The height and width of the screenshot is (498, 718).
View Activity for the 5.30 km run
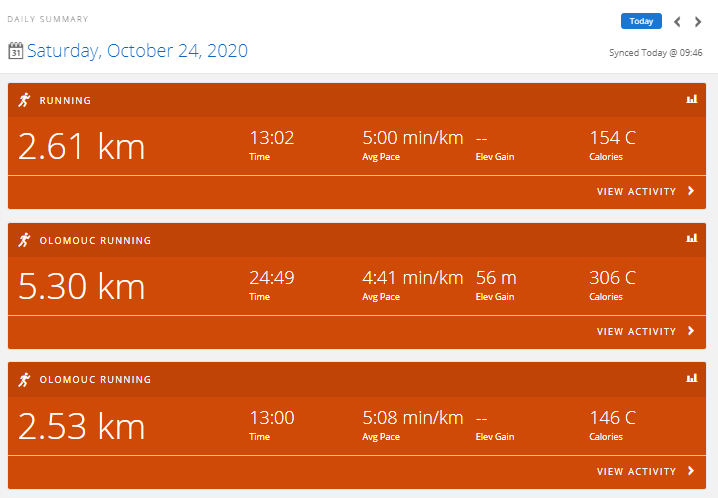coord(636,332)
